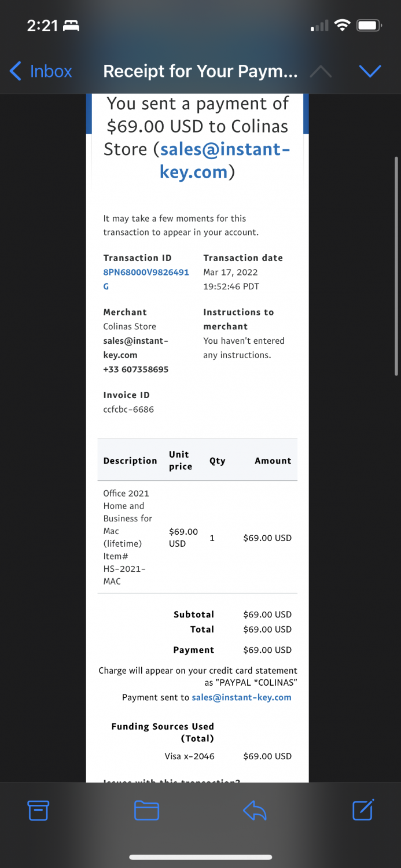Tap the home indicator bar

(200, 857)
